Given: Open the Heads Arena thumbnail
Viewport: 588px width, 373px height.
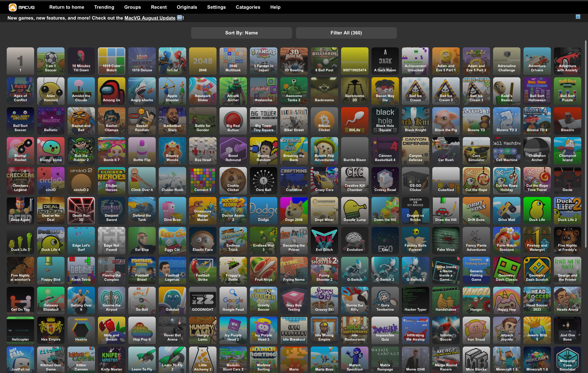Looking at the screenshot, I should click(568, 300).
